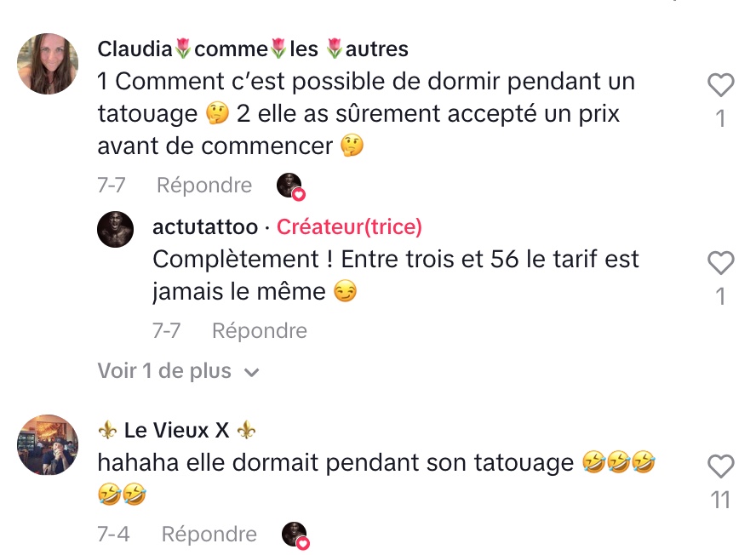
Task: Reply to actutattoo's comment via Répondre
Action: coord(260,331)
